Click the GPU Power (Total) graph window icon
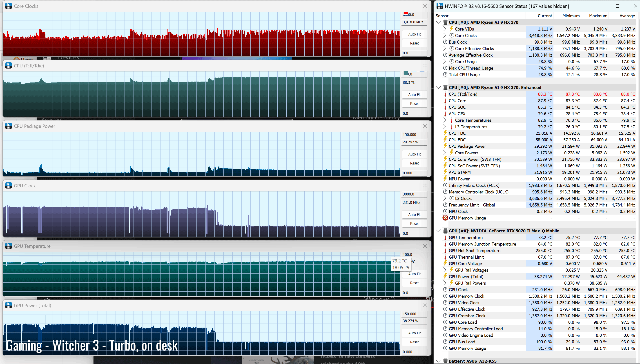This screenshot has width=640, height=364. click(9, 306)
